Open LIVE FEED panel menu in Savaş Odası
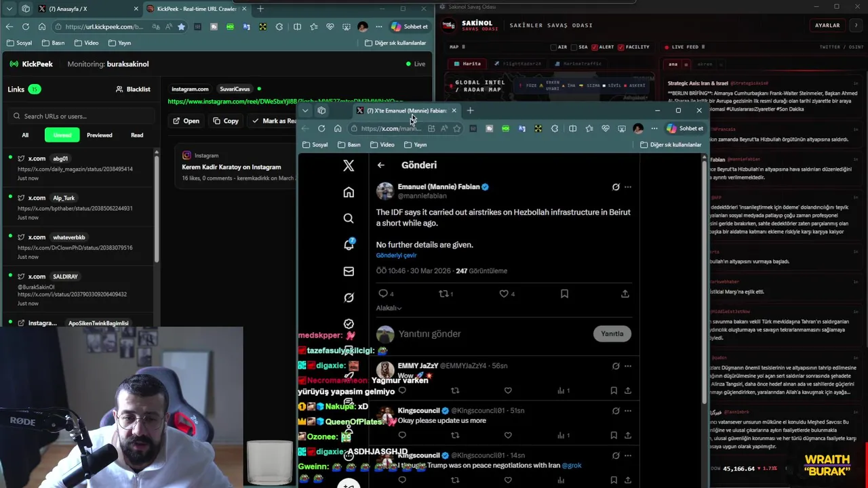 [x=703, y=47]
